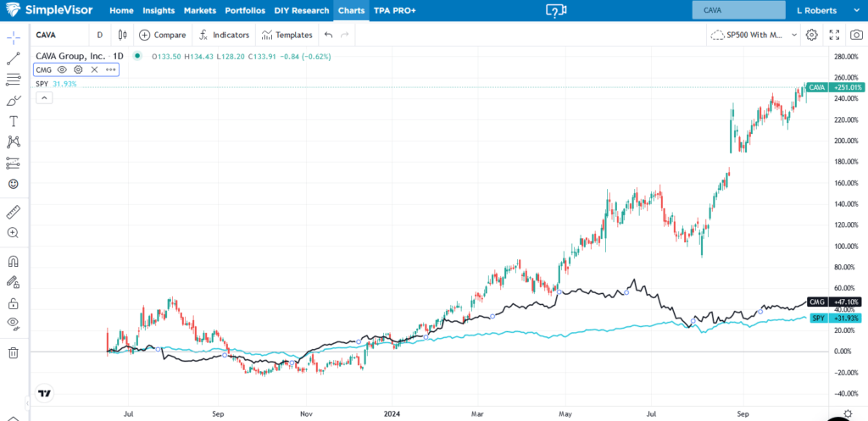Open L Roberts account dropdown
The width and height of the screenshot is (868, 421).
(x=827, y=10)
